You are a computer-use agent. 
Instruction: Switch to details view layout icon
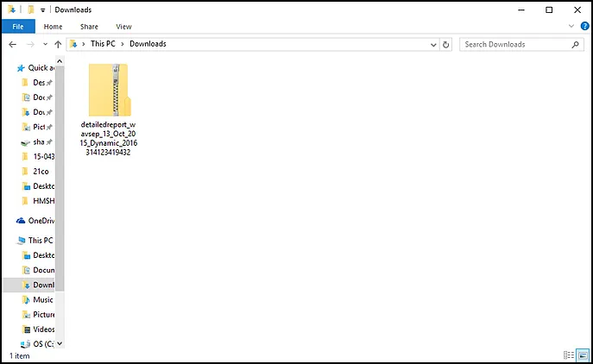569,355
